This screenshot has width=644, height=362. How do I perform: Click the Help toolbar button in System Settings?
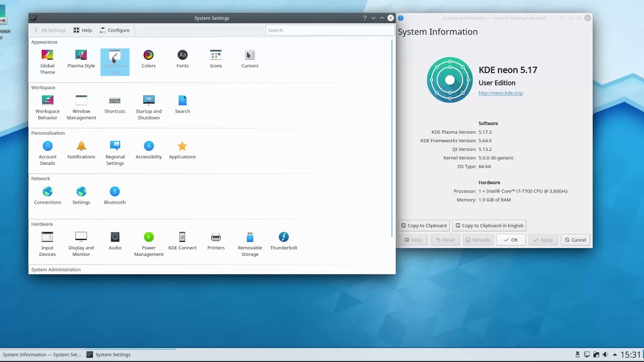pos(83,30)
